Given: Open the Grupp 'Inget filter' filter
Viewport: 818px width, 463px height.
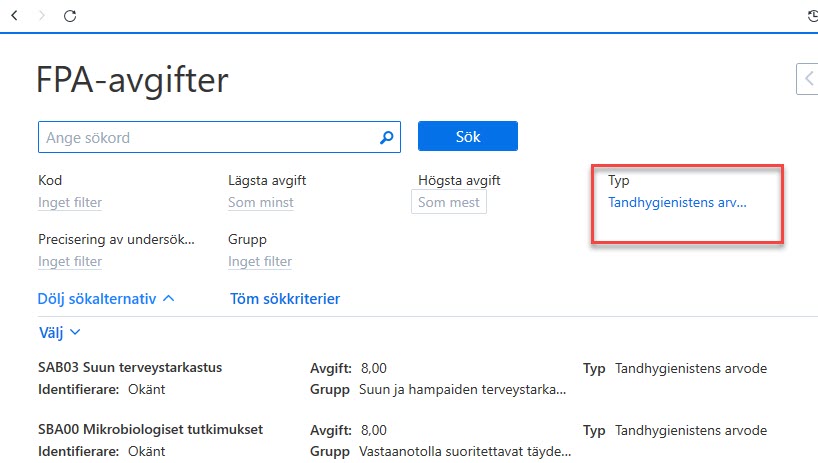Looking at the screenshot, I should tap(260, 261).
